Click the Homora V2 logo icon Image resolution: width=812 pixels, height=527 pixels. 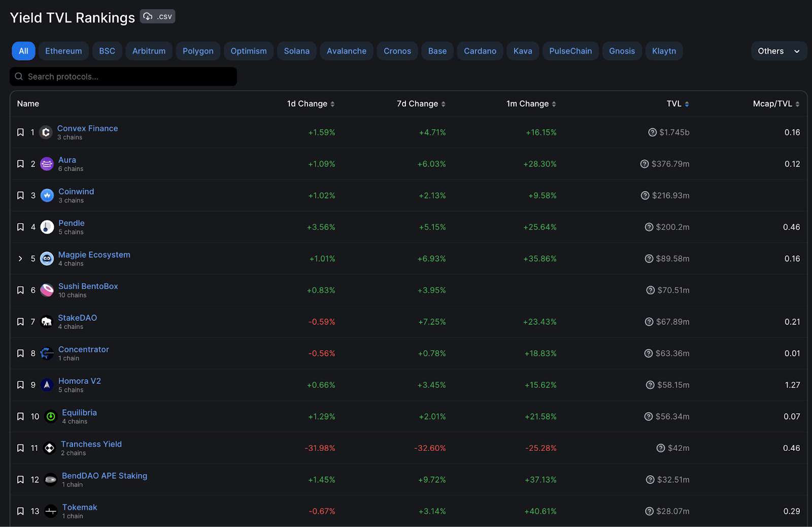[x=47, y=385]
